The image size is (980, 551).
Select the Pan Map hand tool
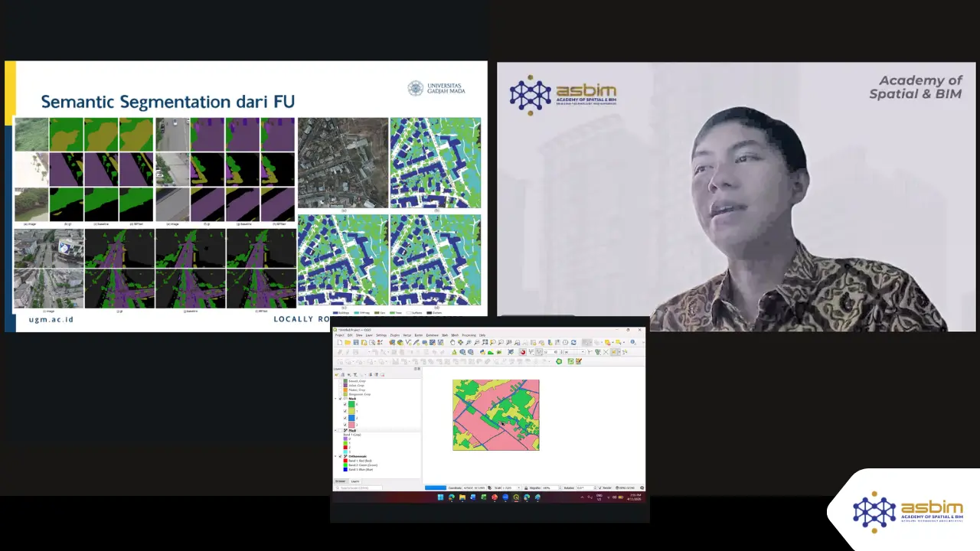tap(452, 343)
